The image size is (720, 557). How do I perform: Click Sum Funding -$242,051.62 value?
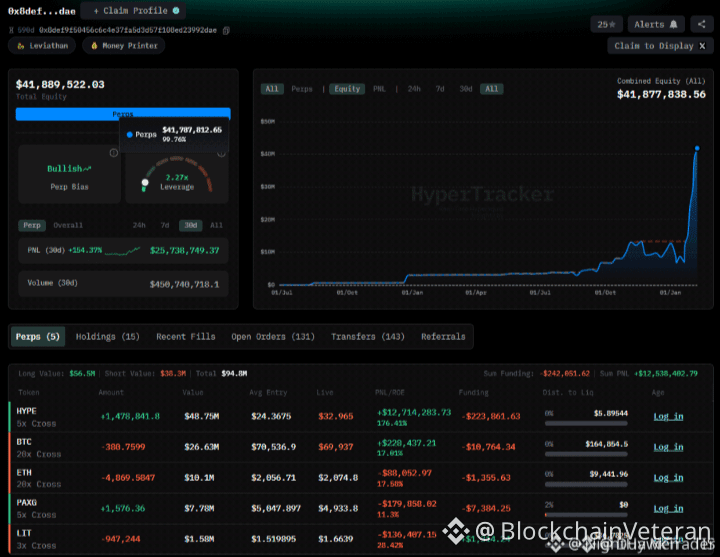[x=564, y=373]
